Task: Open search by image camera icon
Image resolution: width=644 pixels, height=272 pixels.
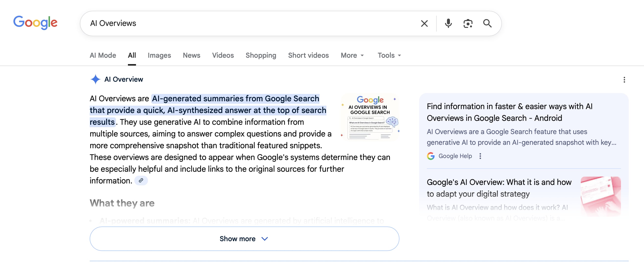Action: pos(468,23)
